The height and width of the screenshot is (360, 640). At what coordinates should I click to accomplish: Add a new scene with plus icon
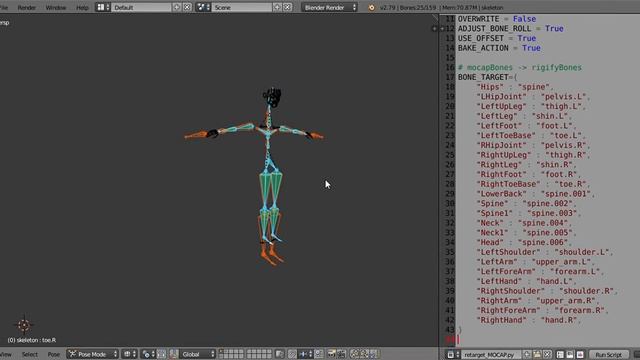click(x=277, y=7)
